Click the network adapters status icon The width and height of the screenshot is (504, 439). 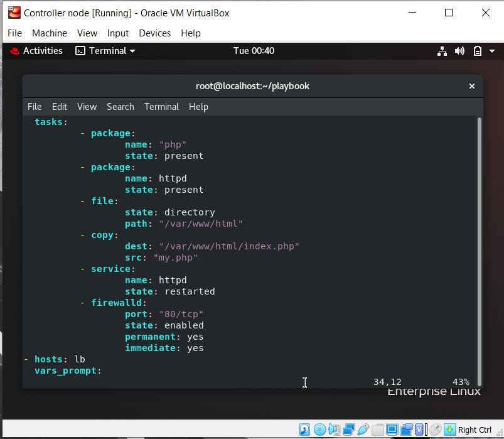point(349,430)
